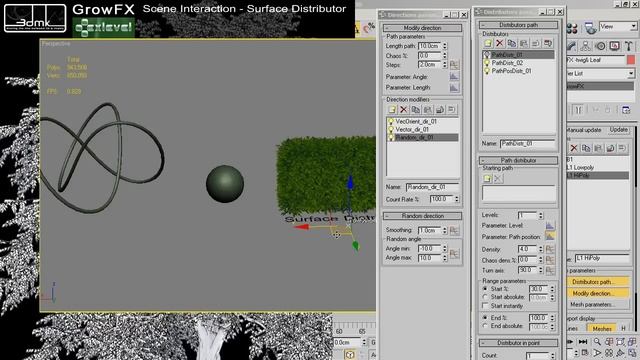Select Random_dir_01 in direction modifiers list

[x=422, y=138]
